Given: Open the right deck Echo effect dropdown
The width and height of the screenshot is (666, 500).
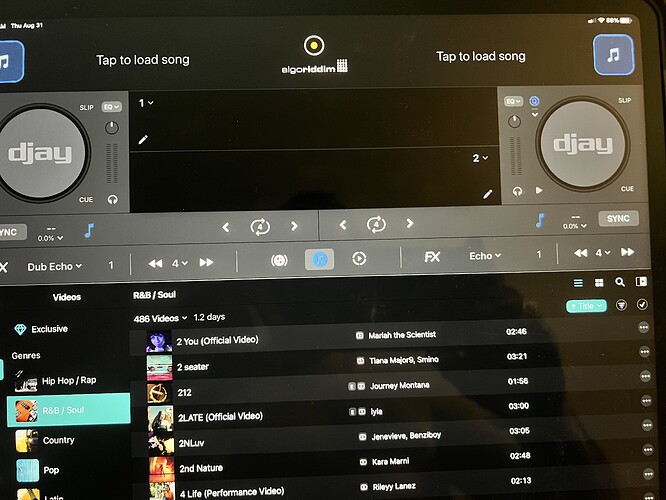Looking at the screenshot, I should (x=485, y=256).
